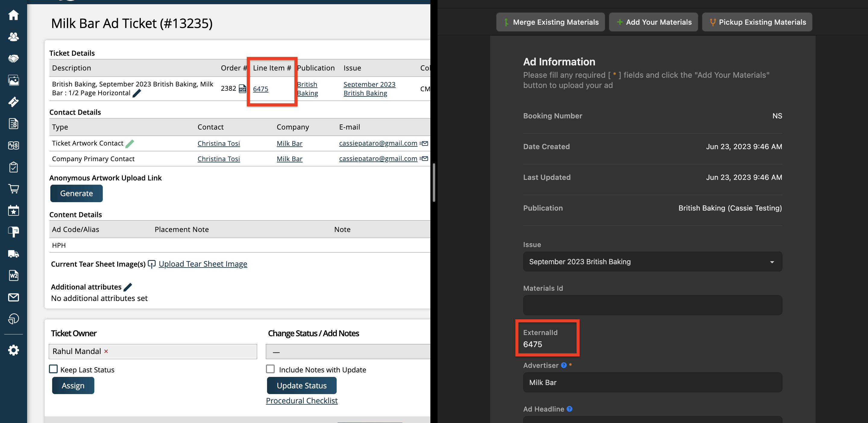Enable Keep Last Status checkbox

[54, 369]
